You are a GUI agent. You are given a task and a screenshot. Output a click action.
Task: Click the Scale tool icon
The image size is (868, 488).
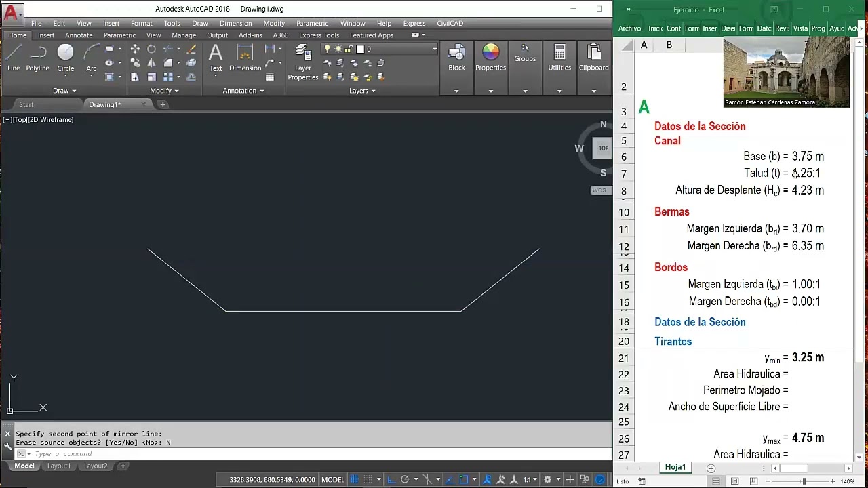tap(151, 77)
